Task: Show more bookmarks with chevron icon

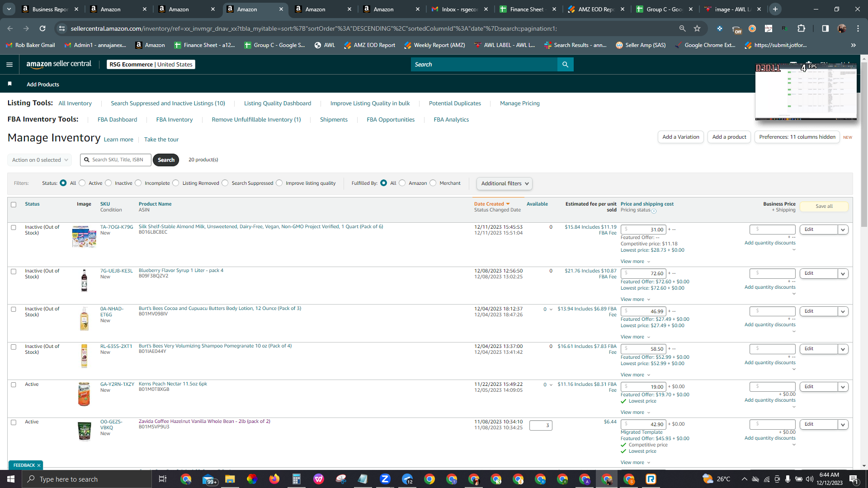Action: [x=853, y=45]
